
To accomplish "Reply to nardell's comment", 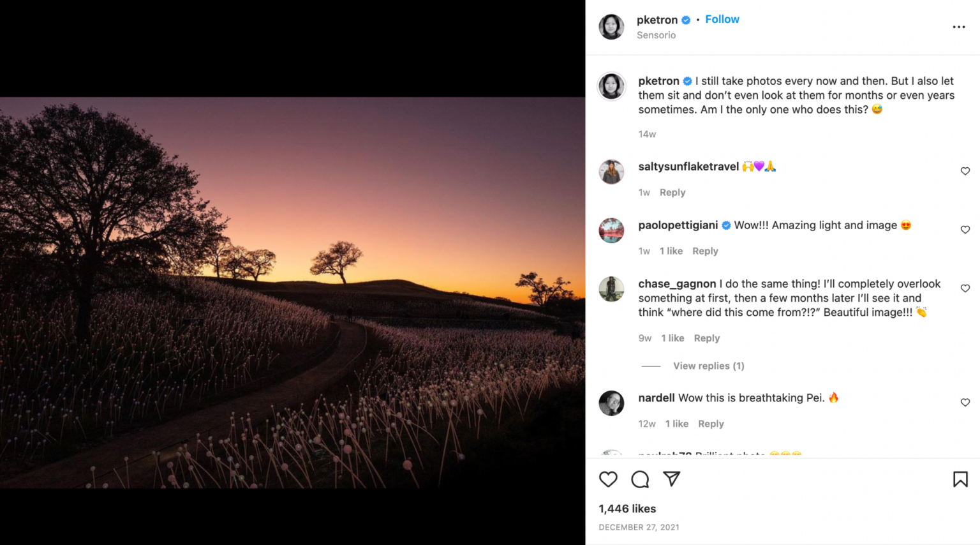I will pyautogui.click(x=711, y=424).
